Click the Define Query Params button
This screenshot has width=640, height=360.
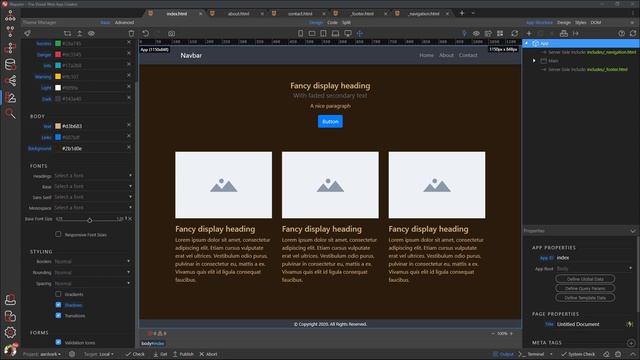tap(585, 288)
